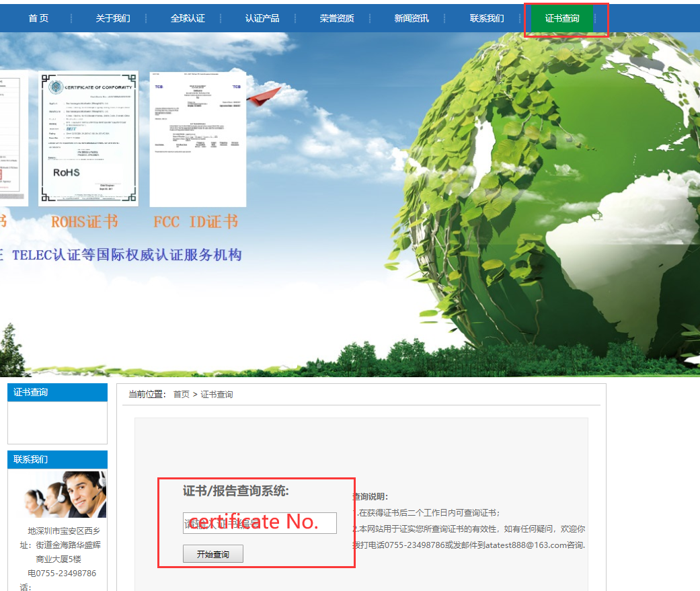Open the 荣誉资质 navigation item
The height and width of the screenshot is (591, 700).
coord(337,18)
